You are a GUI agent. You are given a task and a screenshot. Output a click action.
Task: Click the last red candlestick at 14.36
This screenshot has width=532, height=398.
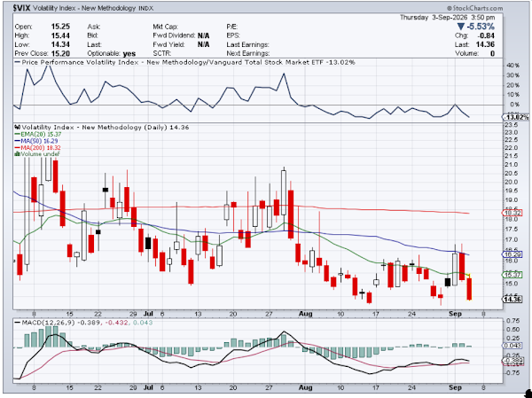coord(469,289)
